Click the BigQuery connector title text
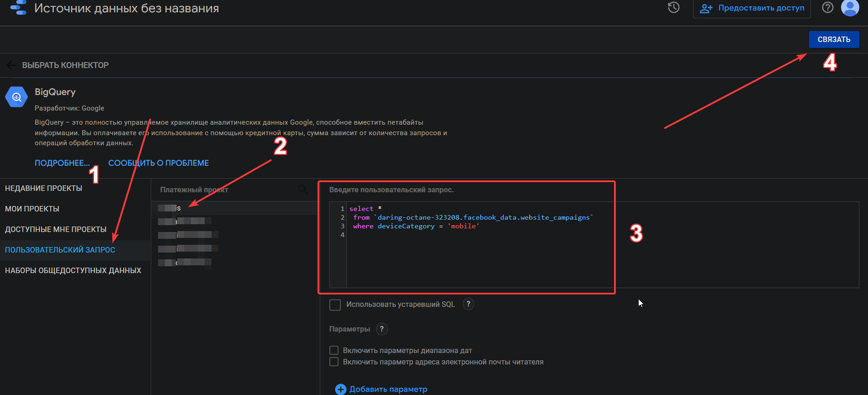The width and height of the screenshot is (868, 395). coord(55,92)
